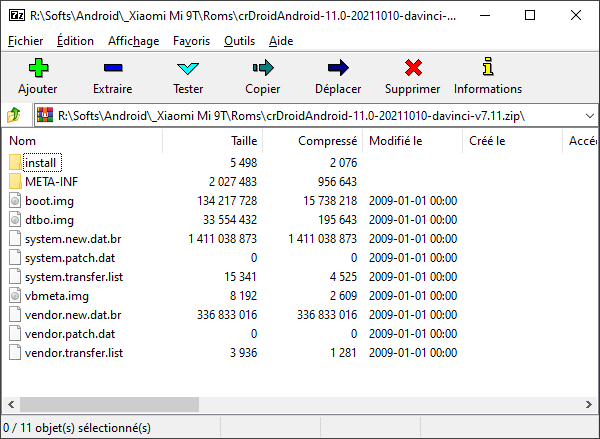The width and height of the screenshot is (600, 439).
Task: Click the META-INF folder name
Action: click(x=52, y=182)
